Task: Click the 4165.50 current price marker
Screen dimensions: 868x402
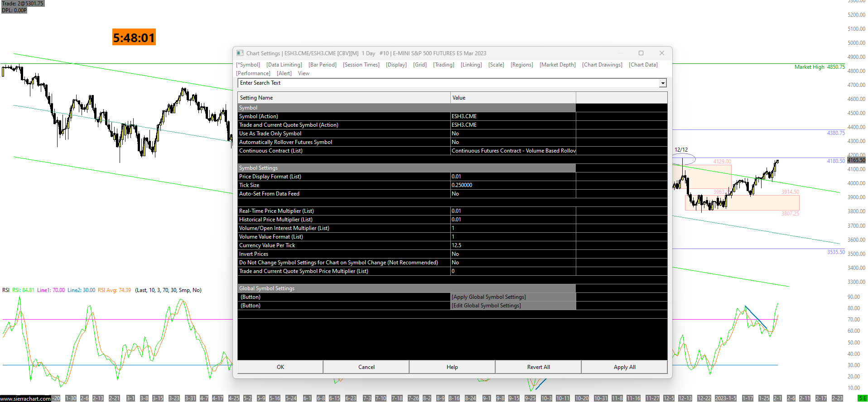Action: [x=856, y=160]
